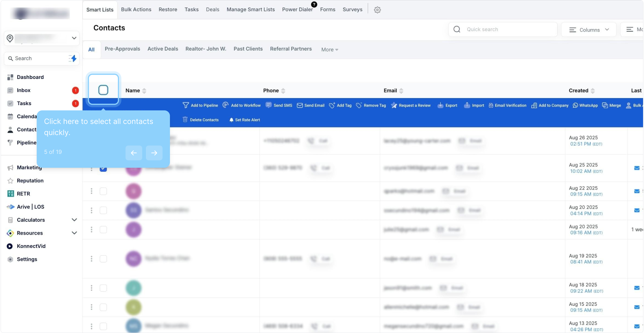Open the KonnectVid sidebar item
Screen dimensions: 644x333
[31, 246]
